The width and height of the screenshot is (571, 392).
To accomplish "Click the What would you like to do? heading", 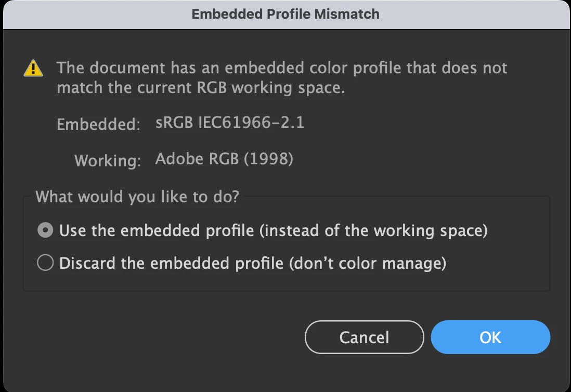I will tap(137, 197).
